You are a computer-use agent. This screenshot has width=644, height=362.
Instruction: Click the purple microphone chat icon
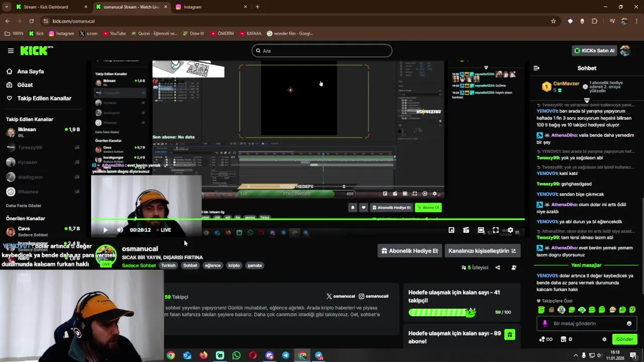coord(544,323)
